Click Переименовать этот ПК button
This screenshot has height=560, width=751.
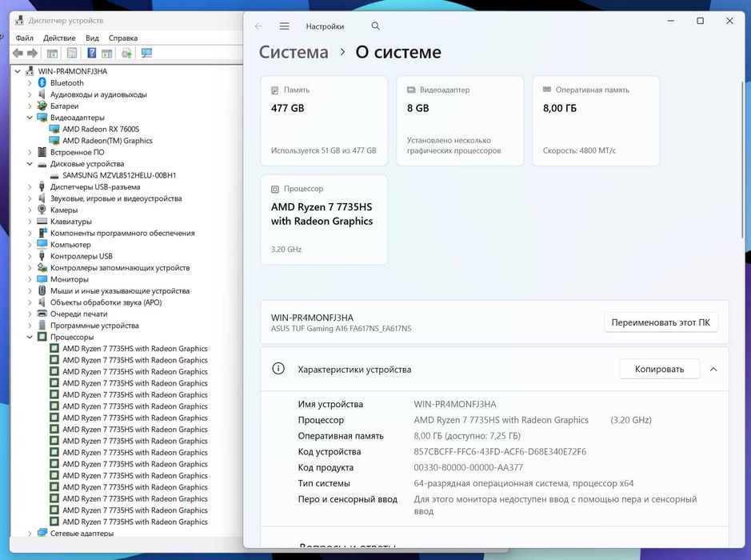[661, 322]
